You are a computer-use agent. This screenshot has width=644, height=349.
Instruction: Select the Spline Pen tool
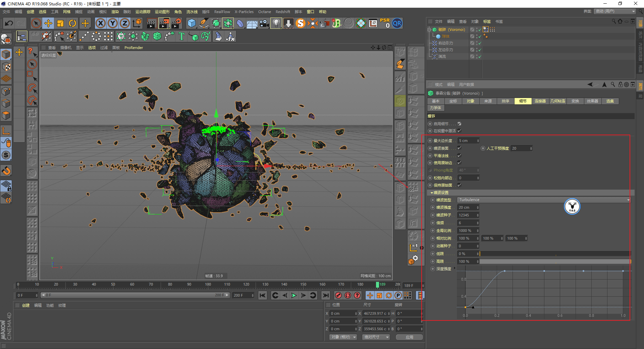tap(204, 23)
